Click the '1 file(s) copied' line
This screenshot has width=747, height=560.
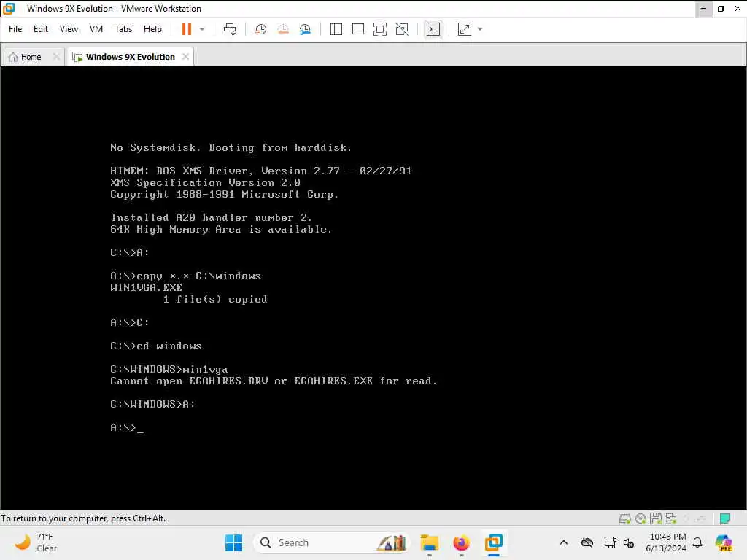(x=215, y=299)
